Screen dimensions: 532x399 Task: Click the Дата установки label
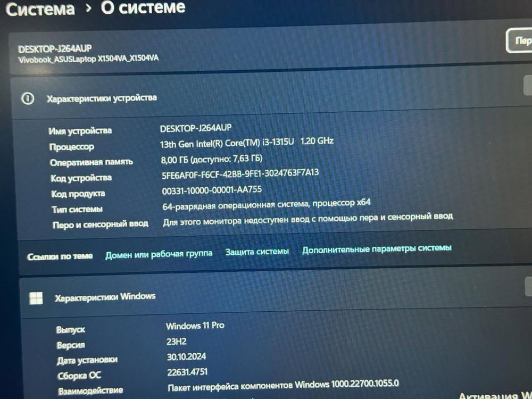[87, 360]
